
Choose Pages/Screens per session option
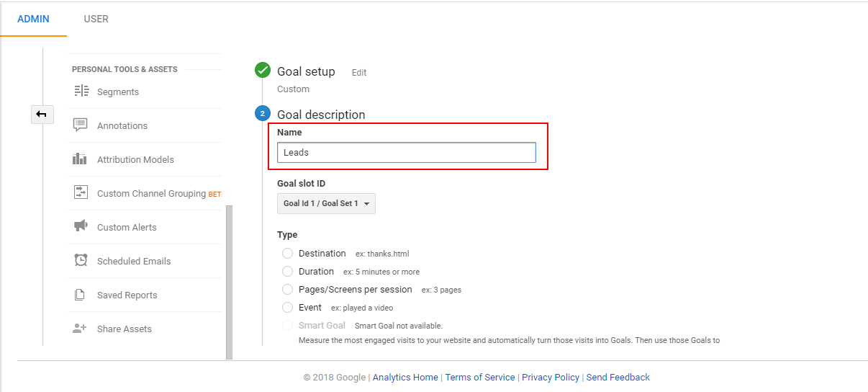288,290
